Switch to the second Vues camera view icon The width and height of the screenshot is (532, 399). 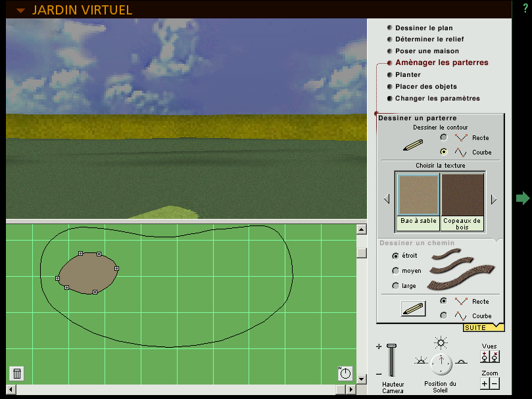(x=495, y=357)
